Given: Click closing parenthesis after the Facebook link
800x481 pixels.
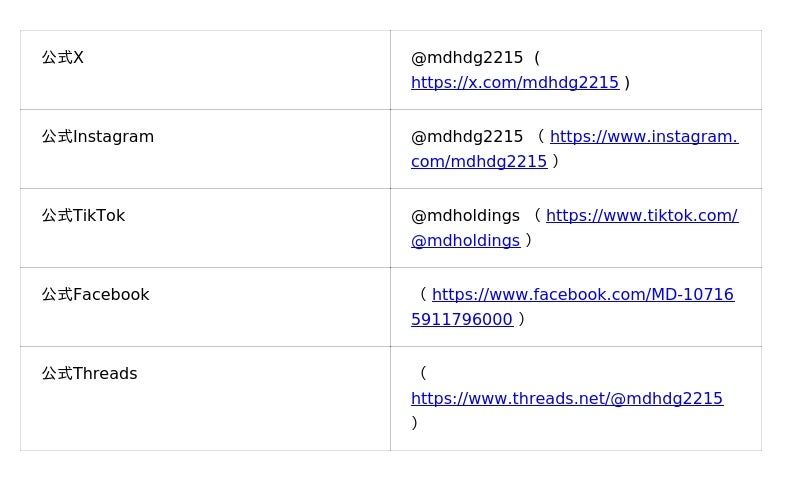Looking at the screenshot, I should click(521, 320).
